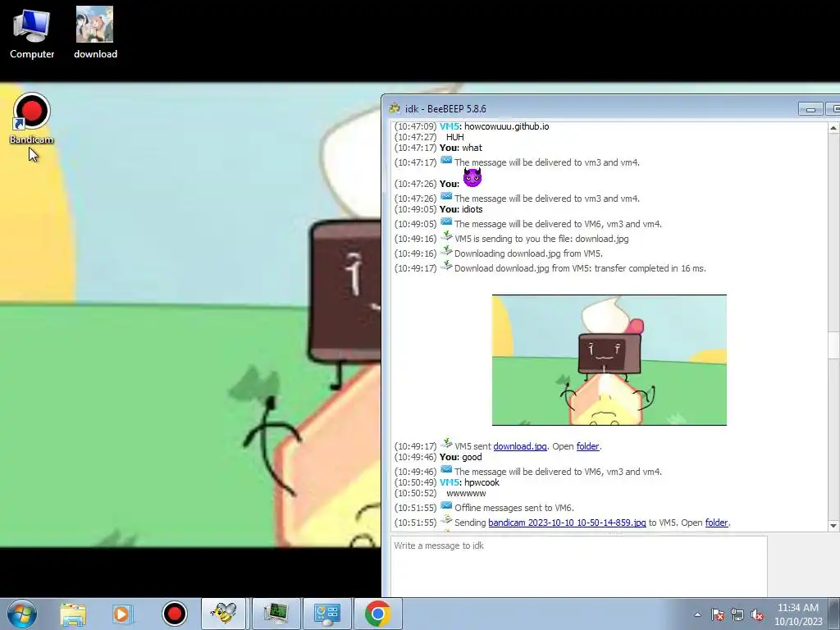This screenshot has height=630, width=840.
Task: Click the 'wwwwwww' message text
Action: 466,493
